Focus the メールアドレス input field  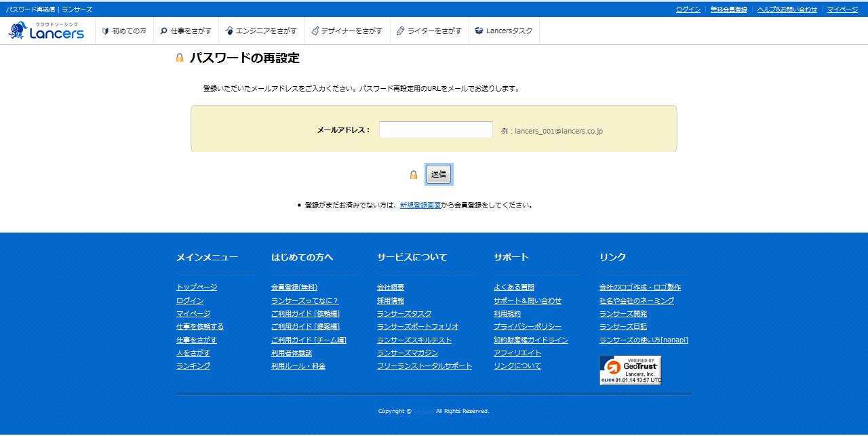(x=436, y=130)
